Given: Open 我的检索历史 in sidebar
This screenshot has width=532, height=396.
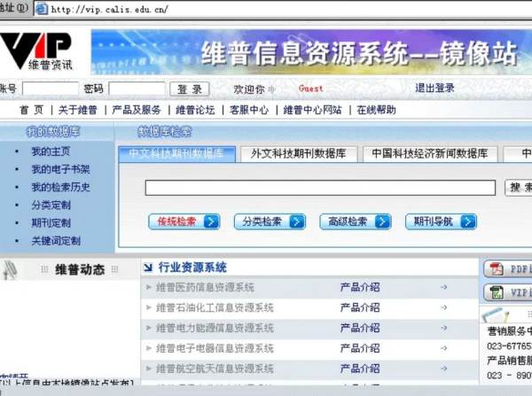Looking at the screenshot, I should coord(60,187).
